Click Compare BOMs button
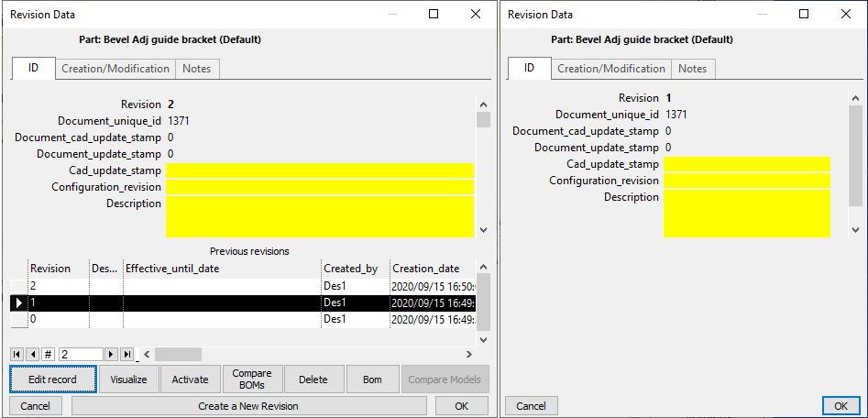The height and width of the screenshot is (418, 868). coord(252,379)
